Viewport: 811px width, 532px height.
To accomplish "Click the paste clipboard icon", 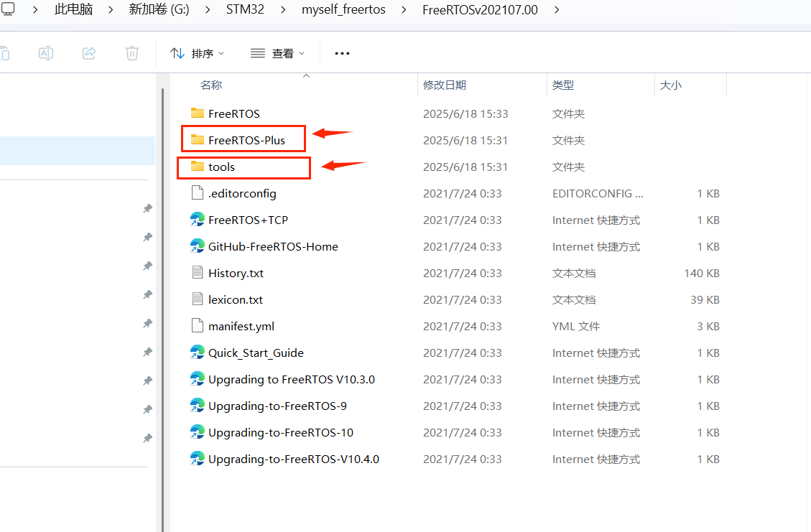I will pos(4,53).
